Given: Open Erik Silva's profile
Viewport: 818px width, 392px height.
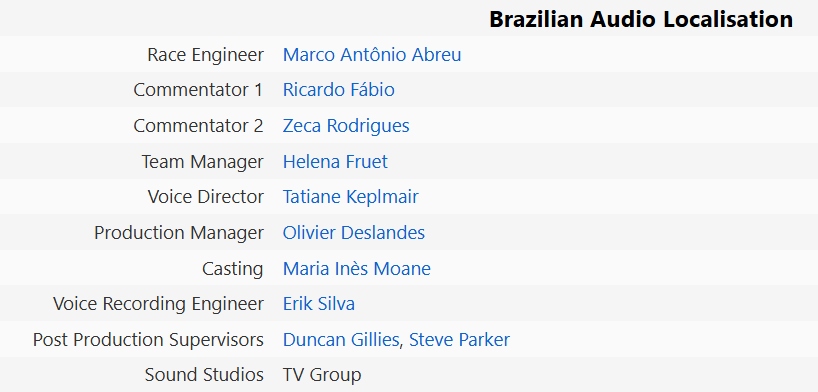Looking at the screenshot, I should 319,304.
